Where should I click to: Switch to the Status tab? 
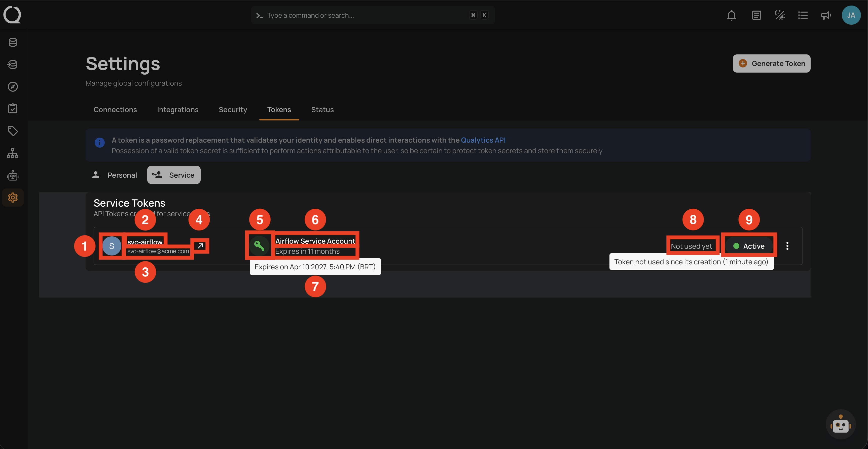coord(322,110)
